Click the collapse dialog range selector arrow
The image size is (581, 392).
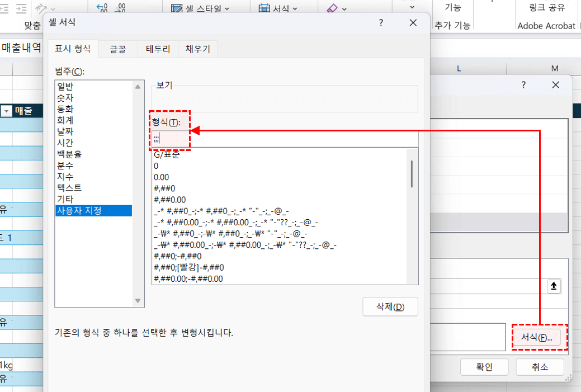[554, 286]
